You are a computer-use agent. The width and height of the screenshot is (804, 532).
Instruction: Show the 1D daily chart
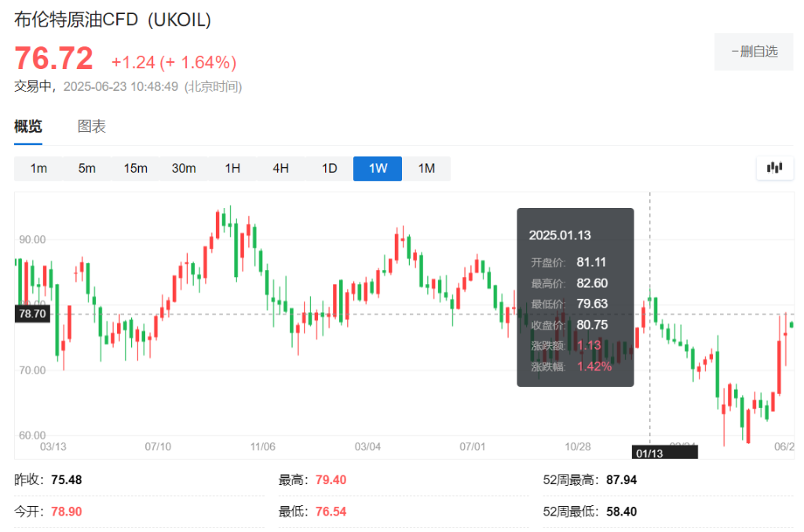(329, 168)
